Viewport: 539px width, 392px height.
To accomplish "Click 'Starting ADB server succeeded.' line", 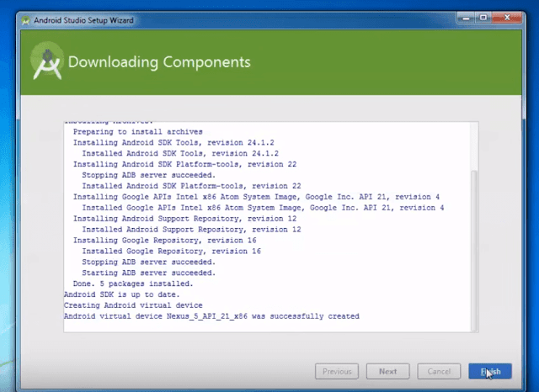I will [148, 273].
